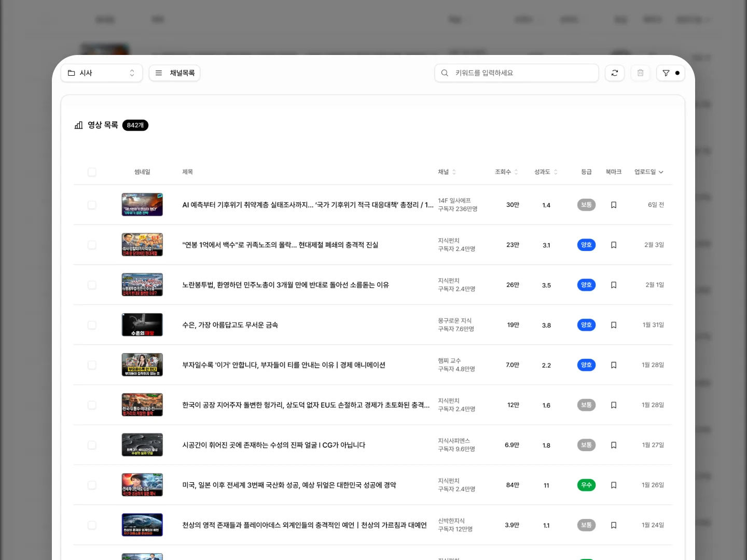Image resolution: width=747 pixels, height=560 pixels.
Task: Bookmark the 천상의 영적 존재들 video row
Action: point(614,525)
